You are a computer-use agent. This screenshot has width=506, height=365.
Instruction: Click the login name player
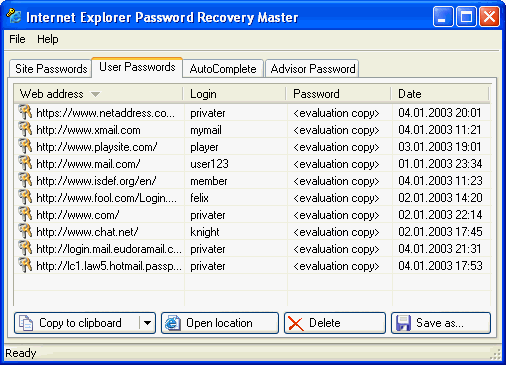pyautogui.click(x=204, y=147)
